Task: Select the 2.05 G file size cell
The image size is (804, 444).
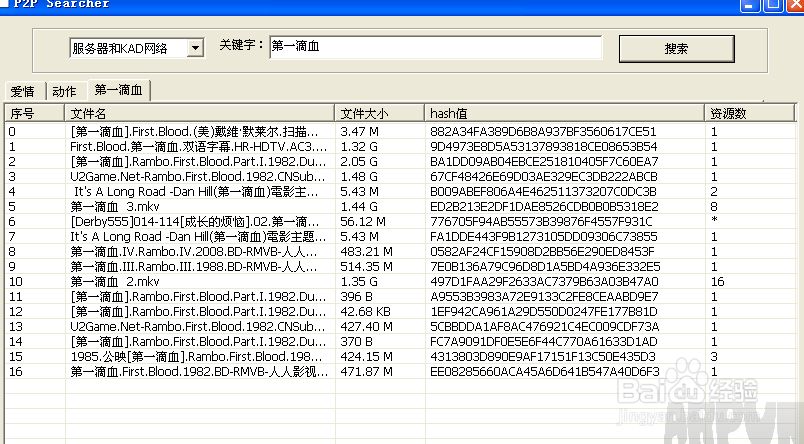Action: pos(359,162)
